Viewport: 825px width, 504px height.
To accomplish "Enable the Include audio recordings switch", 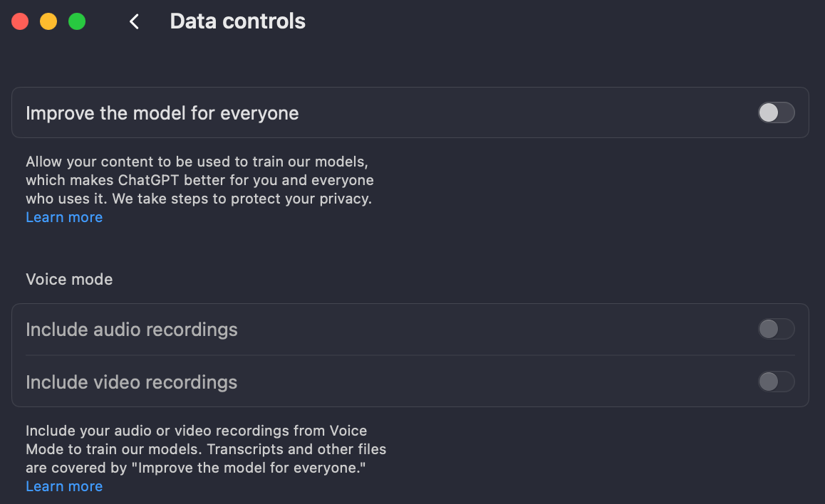I will [x=776, y=329].
